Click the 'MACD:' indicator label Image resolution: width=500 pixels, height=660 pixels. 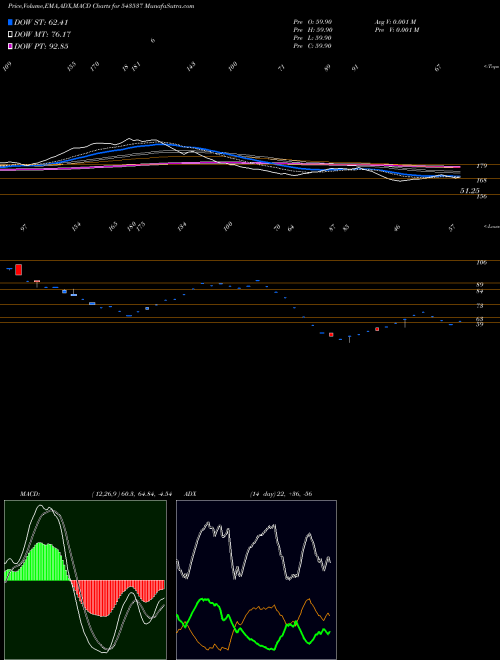pyautogui.click(x=29, y=493)
